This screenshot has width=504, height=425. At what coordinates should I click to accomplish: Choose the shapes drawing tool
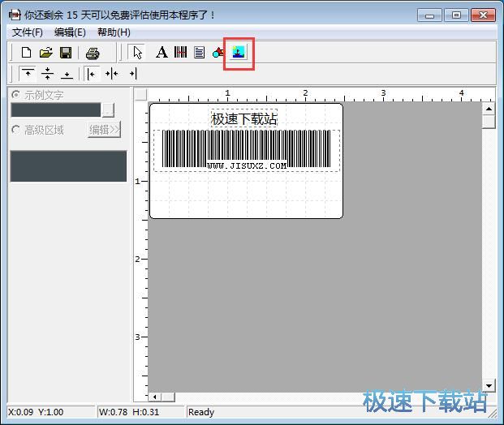(x=218, y=53)
